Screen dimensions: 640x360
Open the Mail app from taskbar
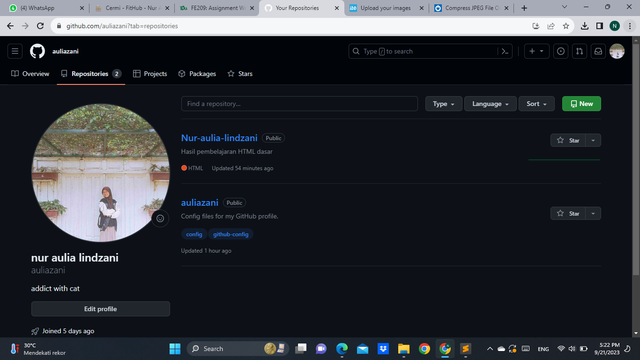click(x=362, y=349)
